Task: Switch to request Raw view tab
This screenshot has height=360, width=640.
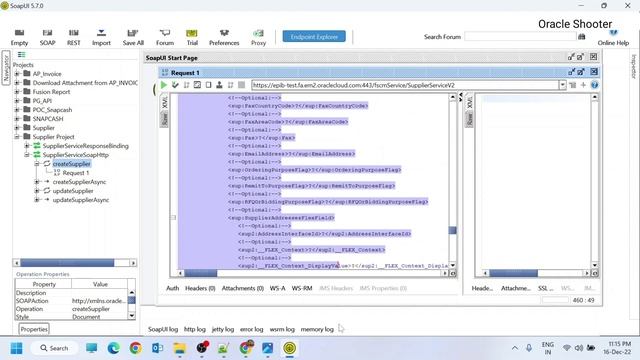Action: [164, 119]
